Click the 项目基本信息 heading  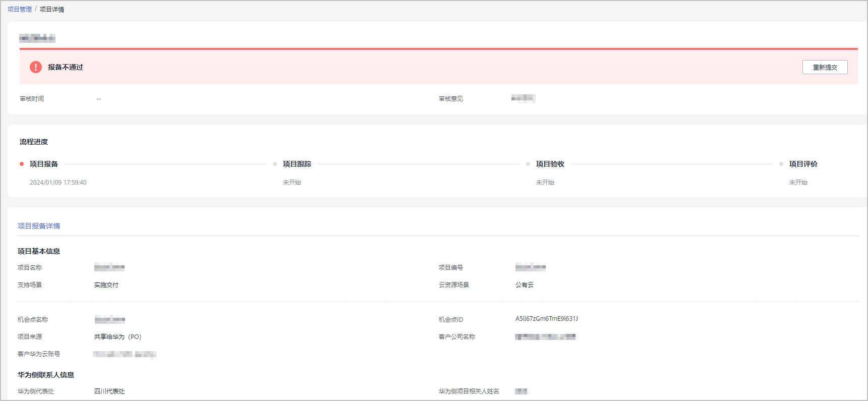click(39, 251)
